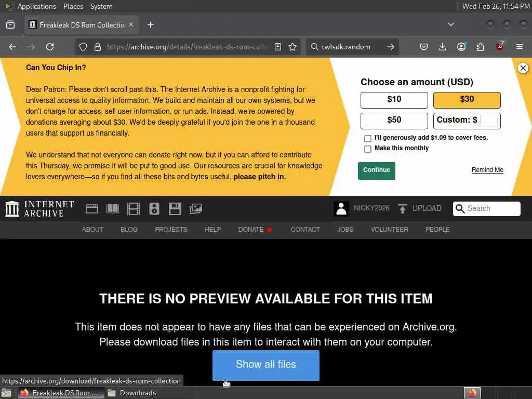
Task: Open the HELP menu link
Action: click(x=212, y=230)
